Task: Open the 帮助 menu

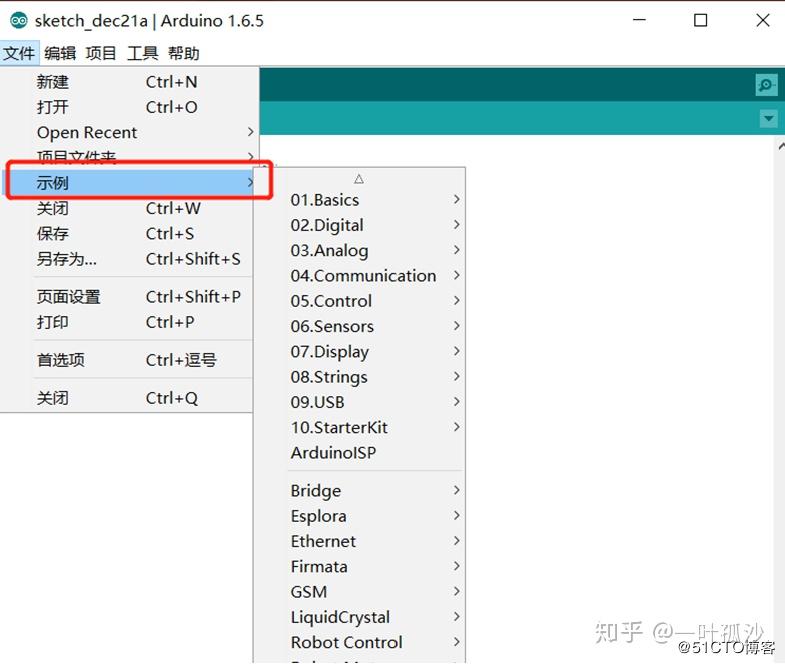Action: click(x=183, y=53)
